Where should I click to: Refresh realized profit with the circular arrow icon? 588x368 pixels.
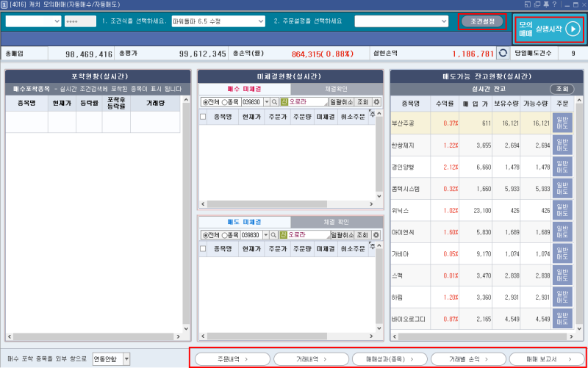tap(503, 53)
